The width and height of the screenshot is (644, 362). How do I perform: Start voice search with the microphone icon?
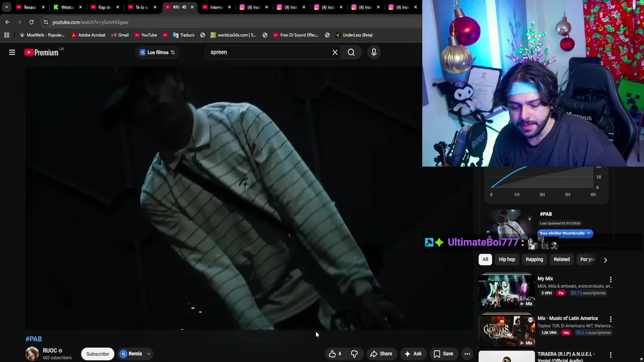[374, 52]
